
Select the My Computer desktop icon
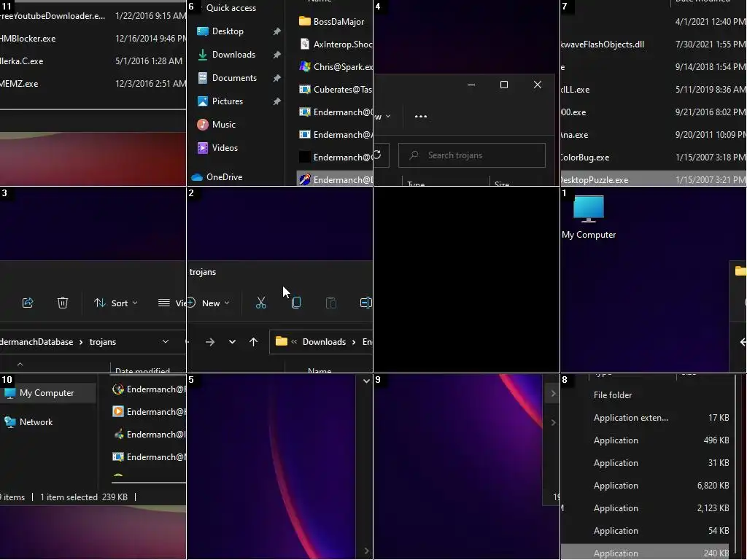click(x=589, y=217)
